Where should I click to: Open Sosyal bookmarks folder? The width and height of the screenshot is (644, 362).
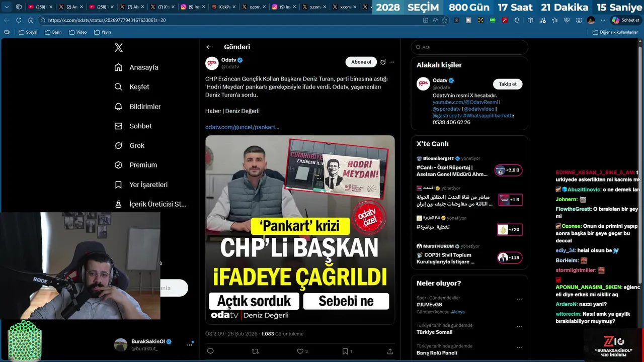tap(28, 32)
